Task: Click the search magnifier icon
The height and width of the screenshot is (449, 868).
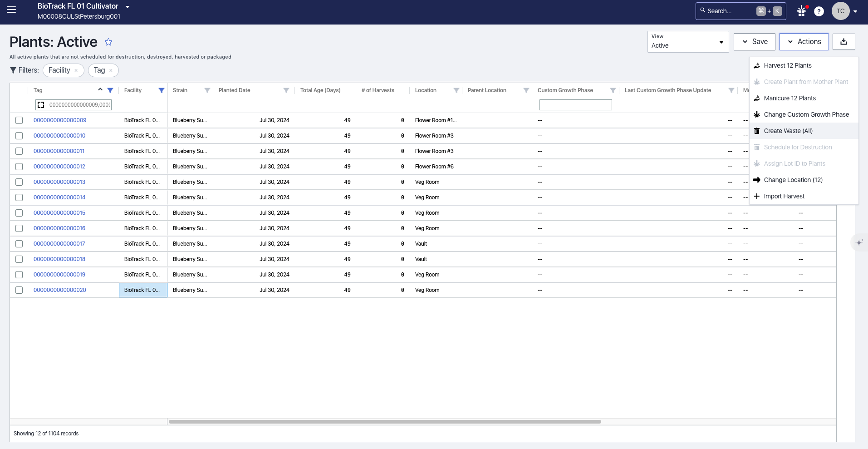Action: pos(703,10)
